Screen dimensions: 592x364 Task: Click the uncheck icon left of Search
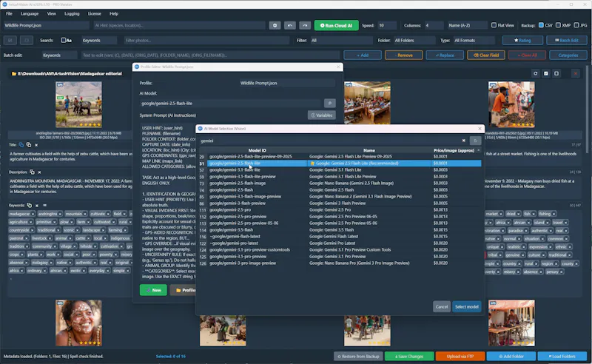[x=27, y=40]
